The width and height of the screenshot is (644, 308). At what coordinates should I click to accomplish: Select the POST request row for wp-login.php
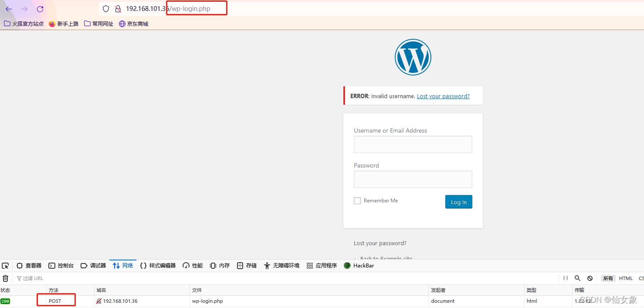pos(56,301)
